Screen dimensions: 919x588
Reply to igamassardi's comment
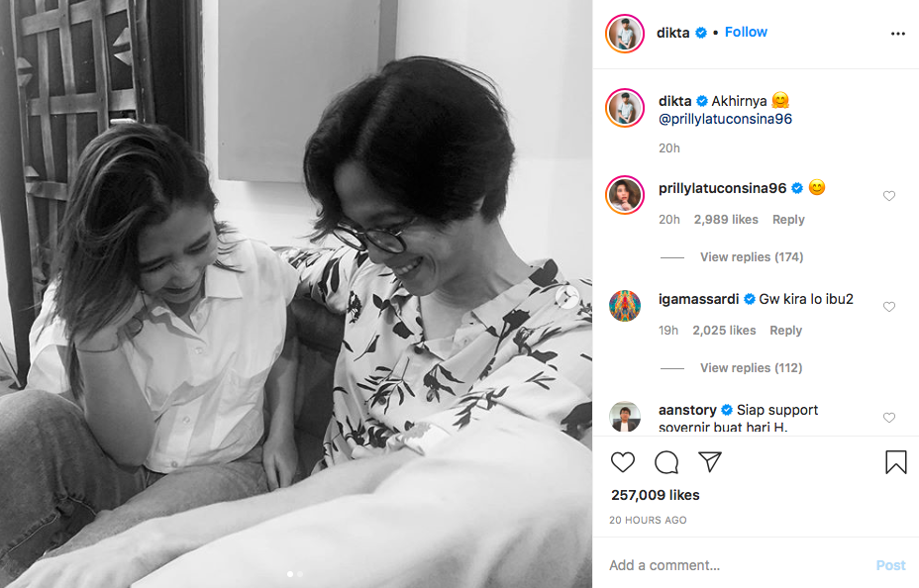pos(786,331)
